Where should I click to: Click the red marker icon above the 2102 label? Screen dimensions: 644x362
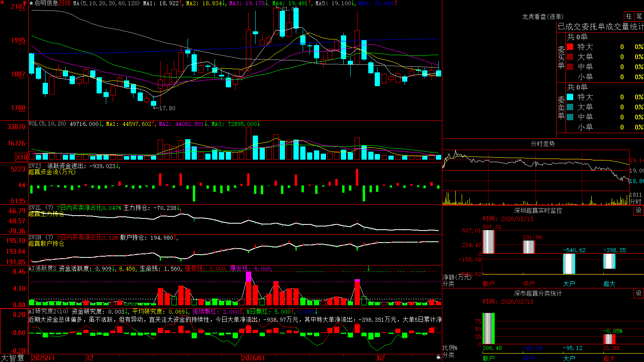[24, 3]
